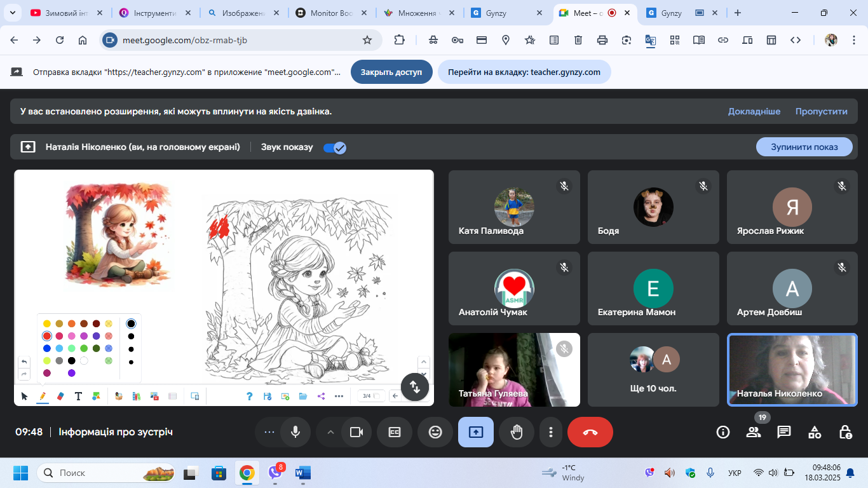
Task: Click Перейти на вкладку: teacher.gynzy.com
Action: point(524,72)
